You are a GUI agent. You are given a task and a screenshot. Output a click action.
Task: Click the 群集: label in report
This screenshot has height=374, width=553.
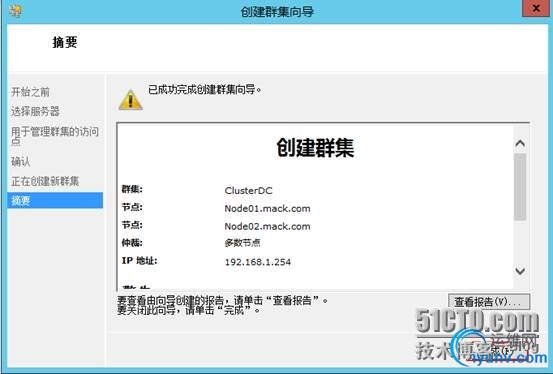click(132, 189)
